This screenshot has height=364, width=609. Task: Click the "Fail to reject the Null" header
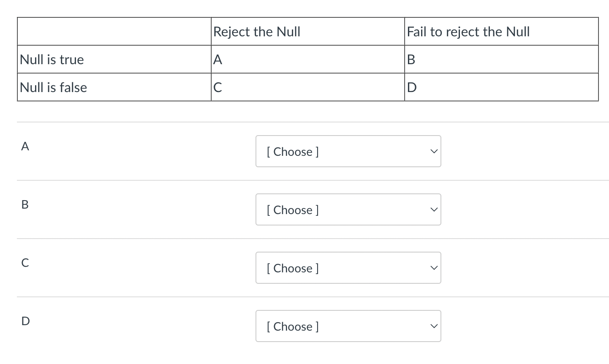[468, 32]
